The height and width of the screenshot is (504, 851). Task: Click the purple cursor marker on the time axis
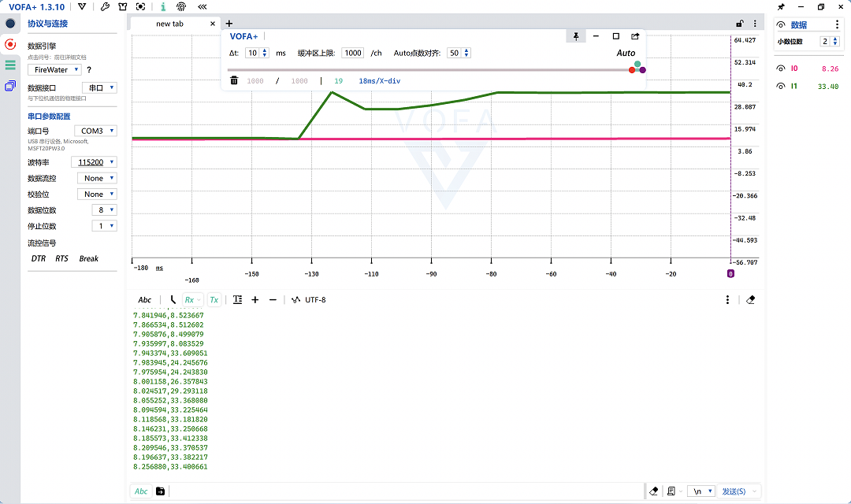730,273
